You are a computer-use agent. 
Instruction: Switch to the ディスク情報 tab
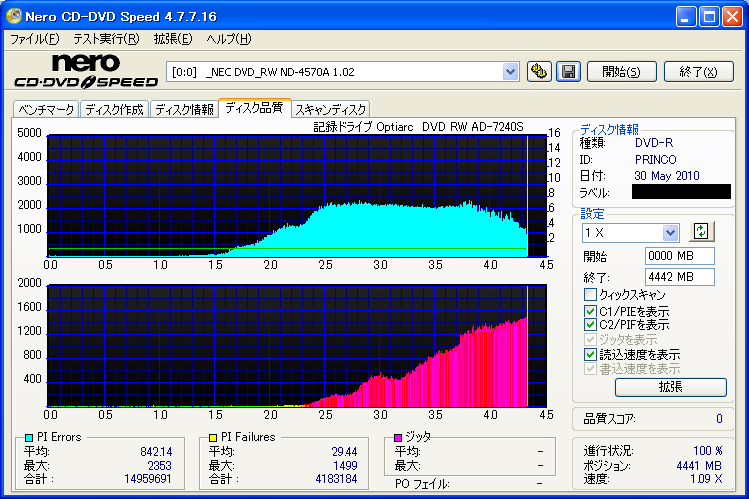coord(184,109)
